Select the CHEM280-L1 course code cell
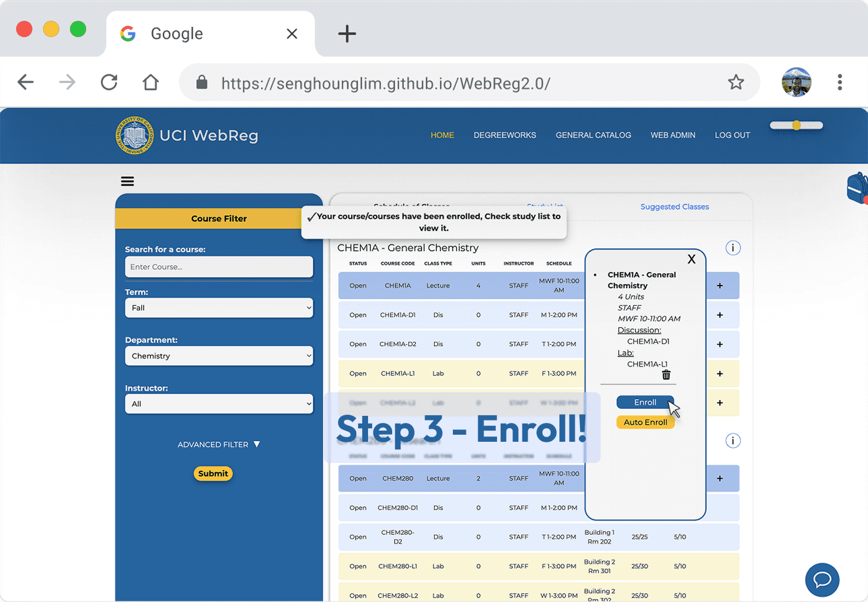 [398, 566]
